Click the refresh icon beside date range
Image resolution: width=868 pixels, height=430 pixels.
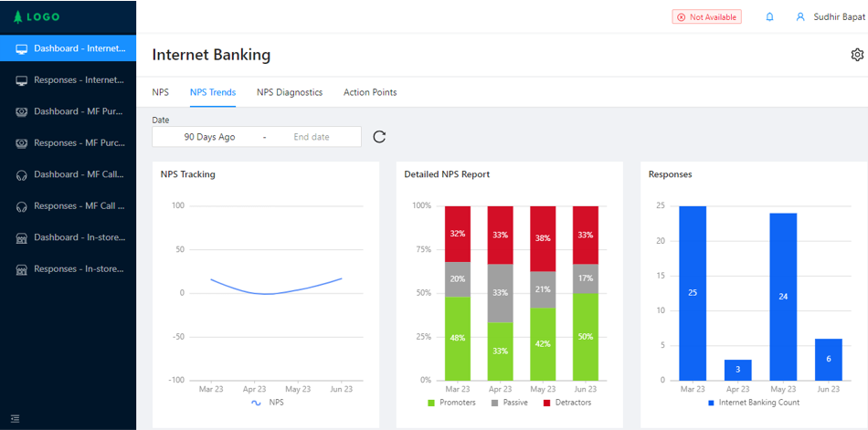379,137
